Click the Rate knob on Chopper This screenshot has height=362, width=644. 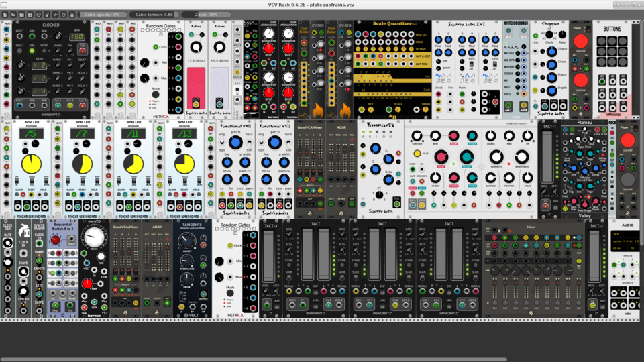(x=562, y=35)
